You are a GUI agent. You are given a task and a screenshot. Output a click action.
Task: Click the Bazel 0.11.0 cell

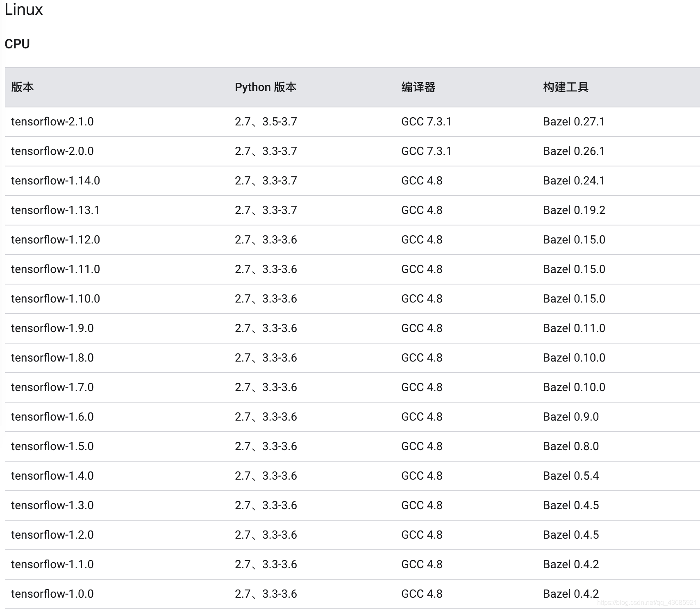[574, 328]
